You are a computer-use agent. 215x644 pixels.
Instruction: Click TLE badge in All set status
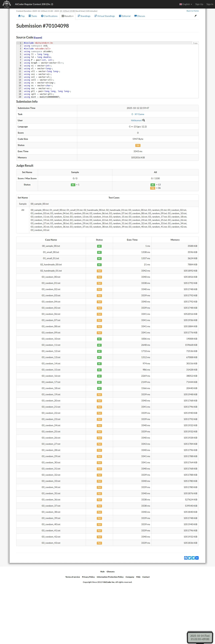point(153,188)
